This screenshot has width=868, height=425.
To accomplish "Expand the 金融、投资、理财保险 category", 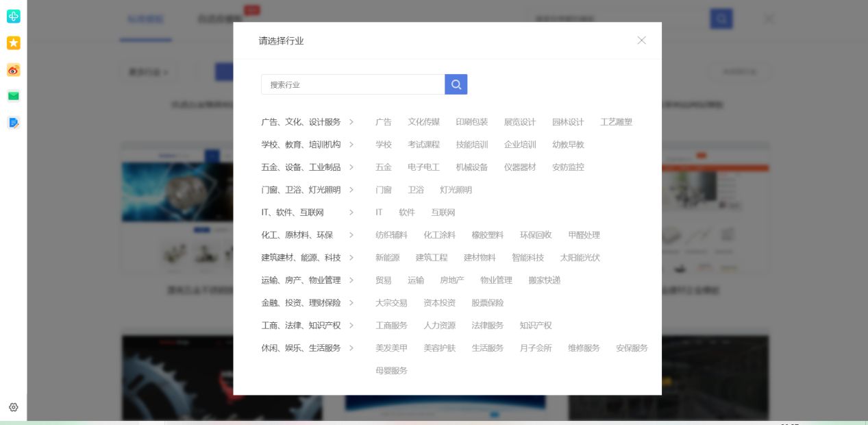I will pos(351,302).
